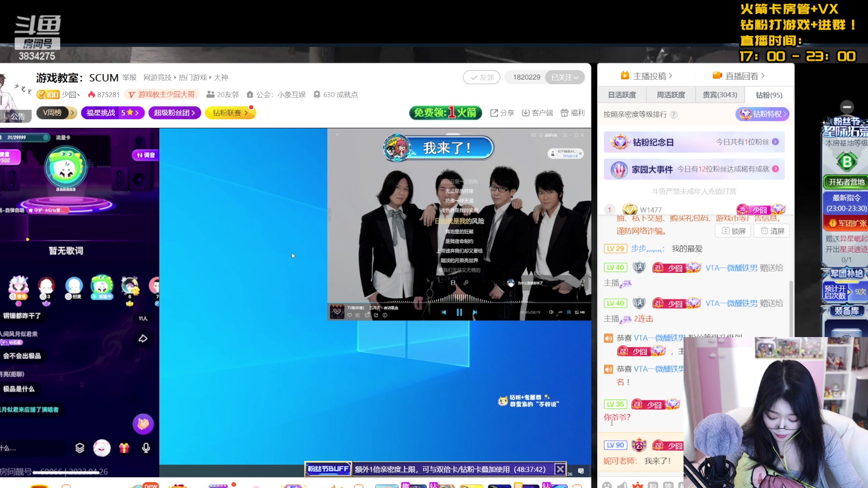Open 钻粉特权 button
Screen dimensions: 868x488
[763, 114]
